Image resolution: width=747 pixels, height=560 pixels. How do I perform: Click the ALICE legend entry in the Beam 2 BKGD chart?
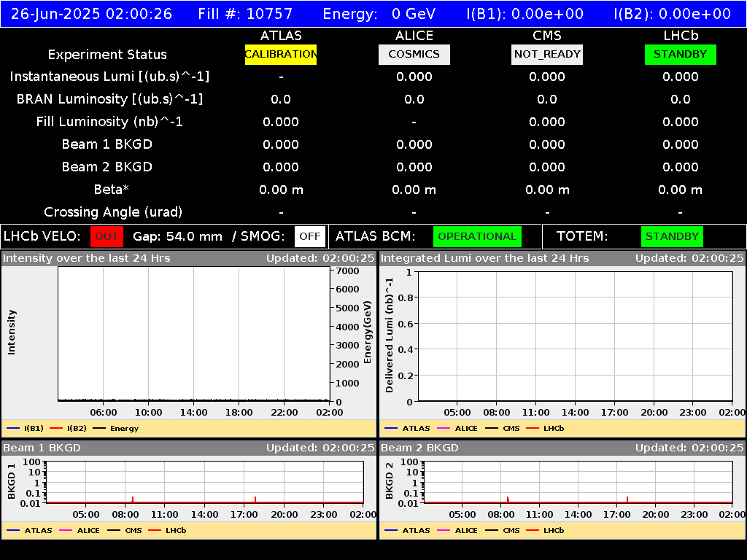[457, 531]
